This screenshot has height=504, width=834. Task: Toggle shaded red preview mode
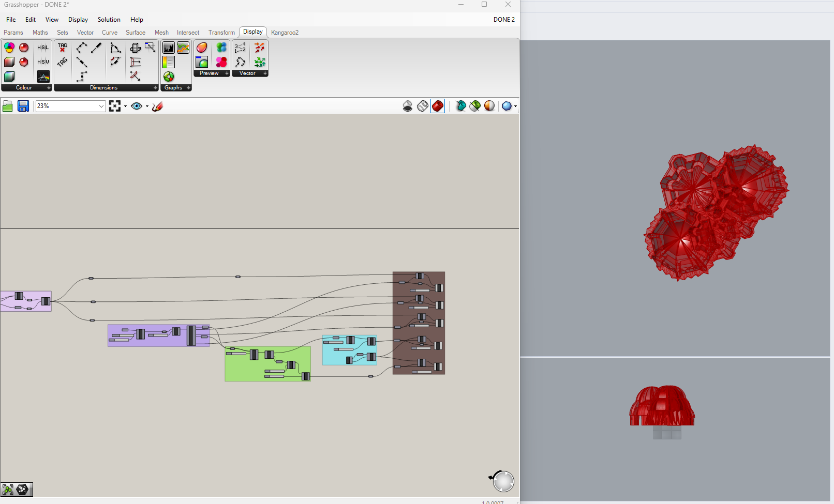[x=438, y=106]
